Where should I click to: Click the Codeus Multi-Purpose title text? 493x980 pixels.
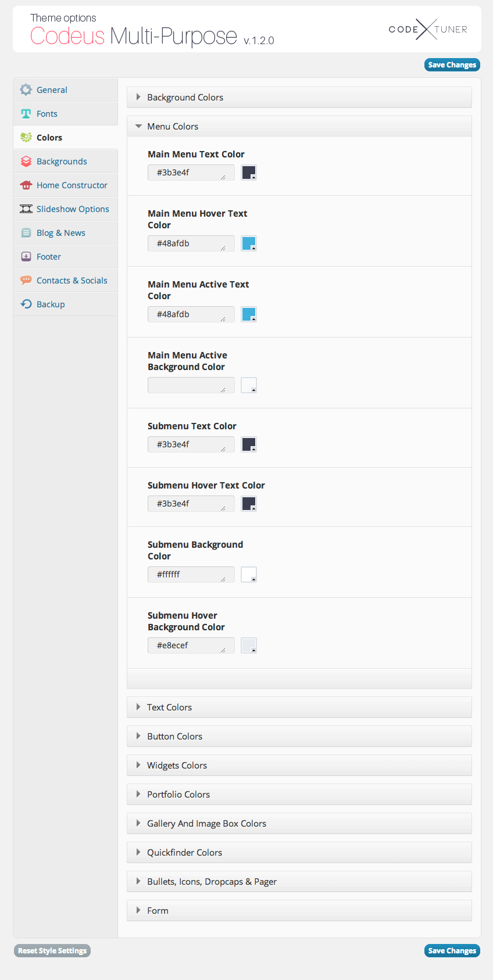[134, 37]
